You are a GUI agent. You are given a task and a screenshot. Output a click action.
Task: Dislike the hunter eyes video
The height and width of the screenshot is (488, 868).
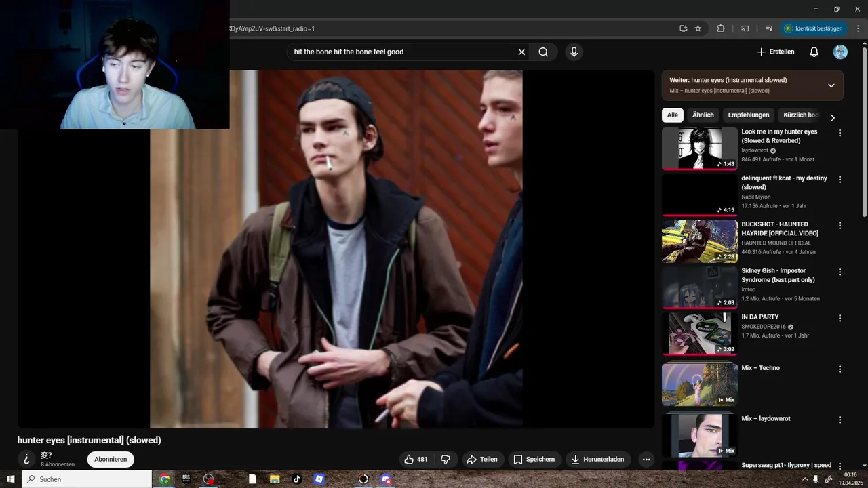tap(446, 460)
